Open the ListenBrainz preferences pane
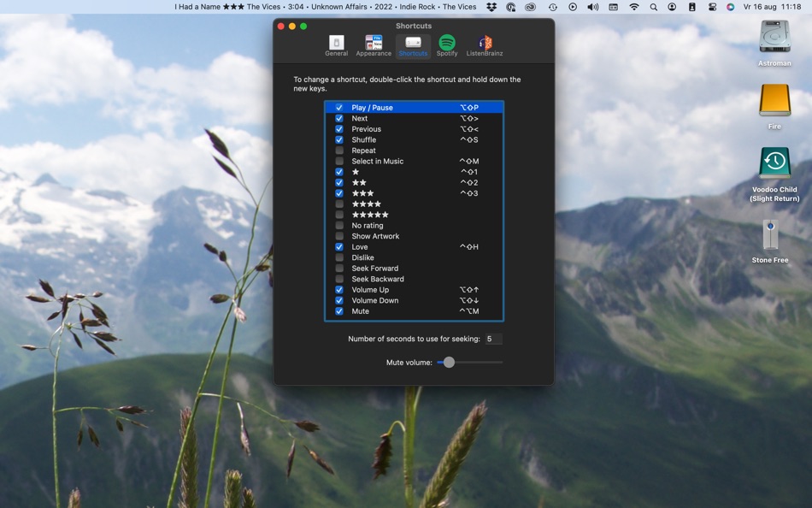Image resolution: width=812 pixels, height=508 pixels. click(x=485, y=44)
